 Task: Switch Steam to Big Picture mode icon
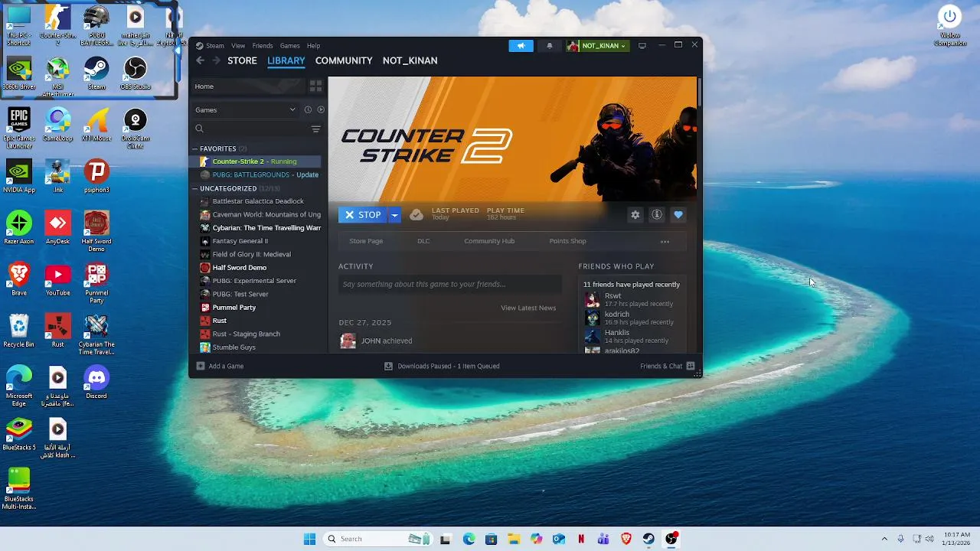[x=642, y=46]
